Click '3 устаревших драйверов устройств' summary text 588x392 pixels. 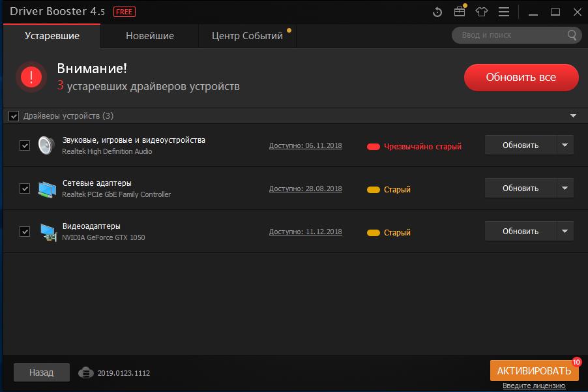[x=148, y=86]
